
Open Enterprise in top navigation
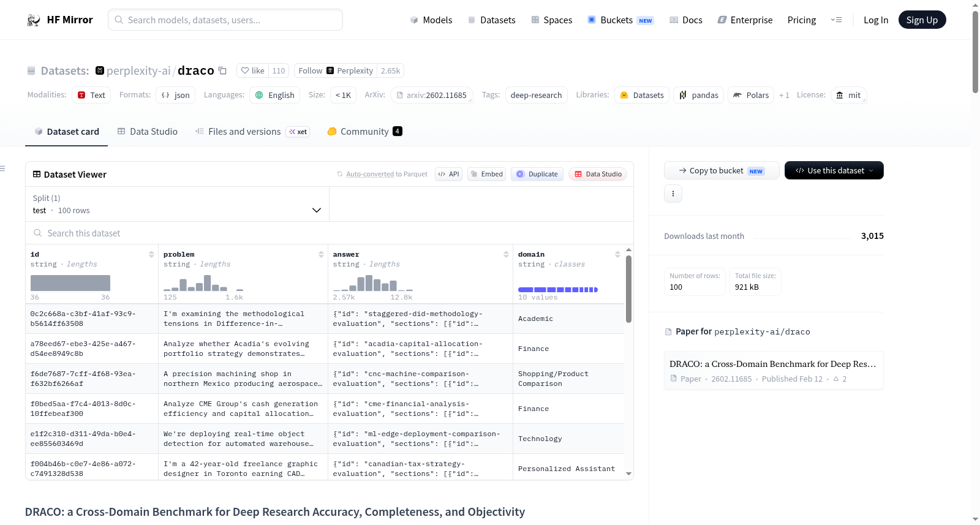(x=745, y=20)
